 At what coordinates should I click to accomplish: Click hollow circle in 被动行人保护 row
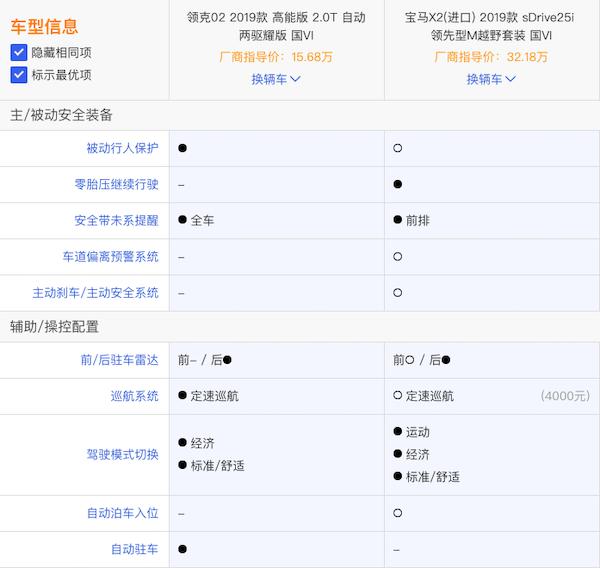pyautogui.click(x=398, y=148)
